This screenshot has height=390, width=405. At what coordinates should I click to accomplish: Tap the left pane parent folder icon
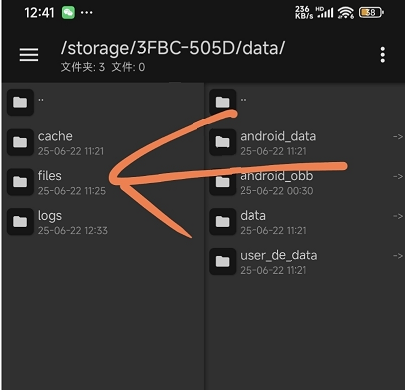click(x=20, y=103)
